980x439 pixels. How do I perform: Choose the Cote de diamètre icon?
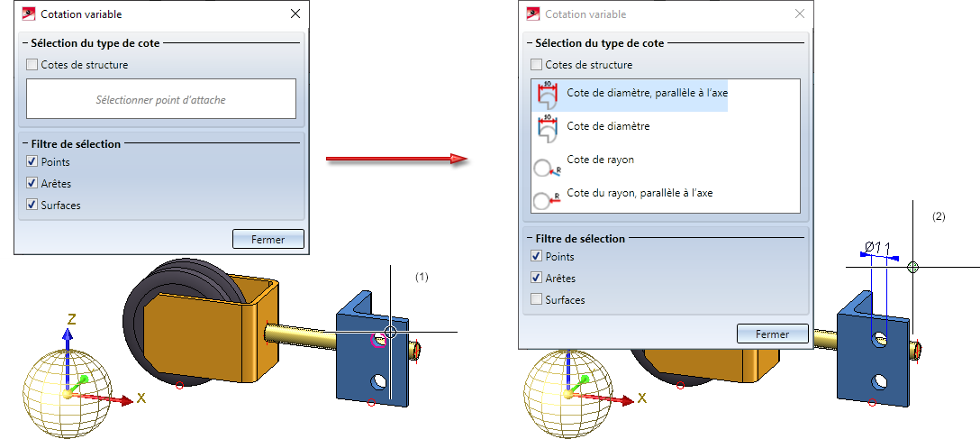[548, 129]
